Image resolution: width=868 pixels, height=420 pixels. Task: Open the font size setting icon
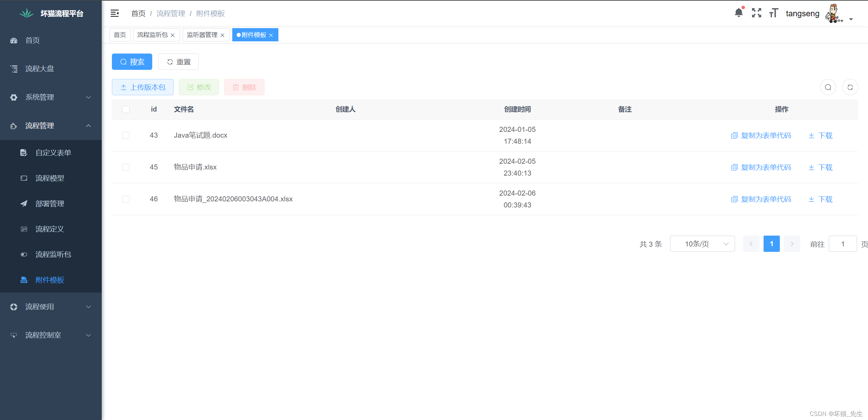(773, 13)
